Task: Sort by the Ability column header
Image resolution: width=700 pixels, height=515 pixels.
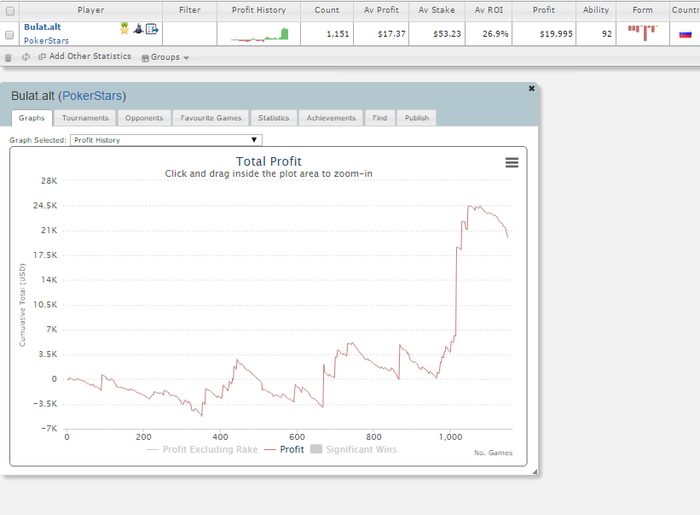Action: (596, 10)
